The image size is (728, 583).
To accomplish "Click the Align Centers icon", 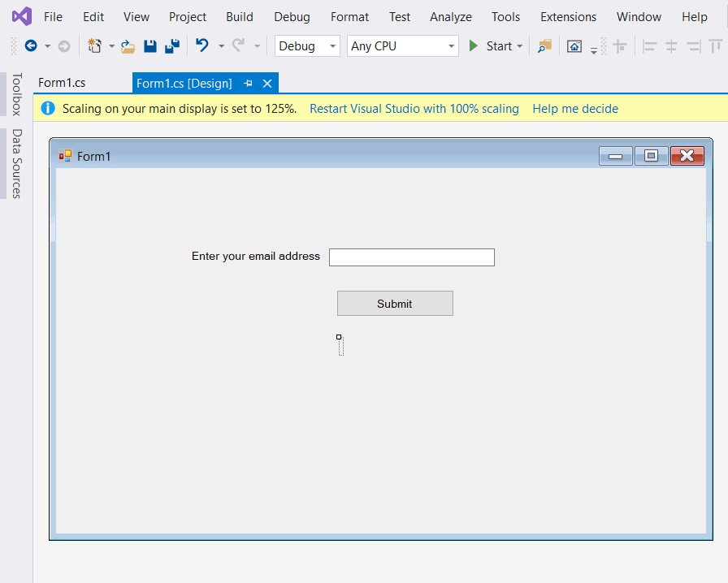I will tap(671, 46).
